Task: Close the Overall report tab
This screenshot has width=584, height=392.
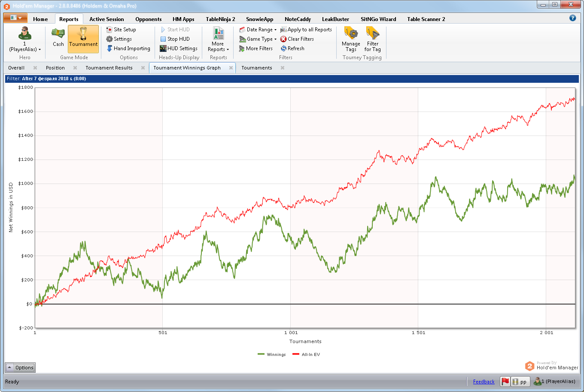Action: pyautogui.click(x=35, y=68)
